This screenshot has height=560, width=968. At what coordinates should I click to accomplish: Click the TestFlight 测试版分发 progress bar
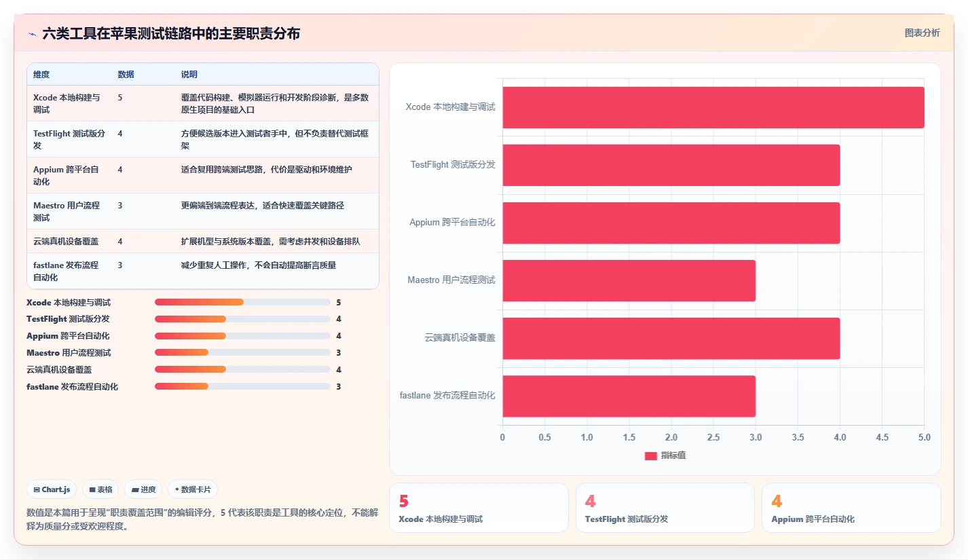click(242, 319)
